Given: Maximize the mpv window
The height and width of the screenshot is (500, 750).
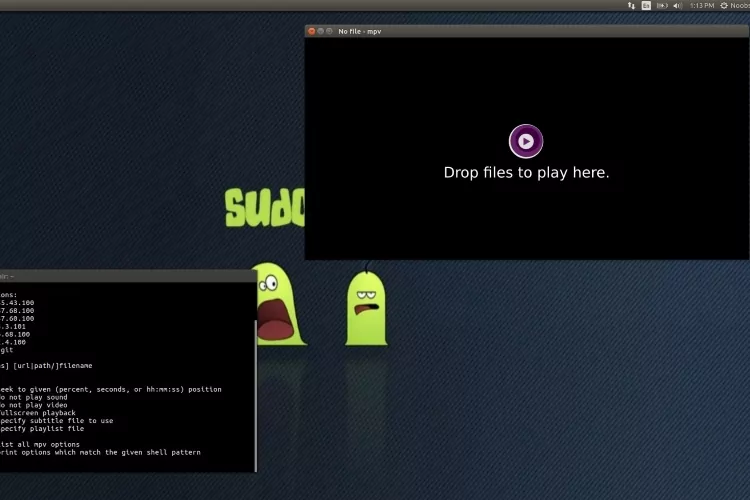Looking at the screenshot, I should point(329,31).
